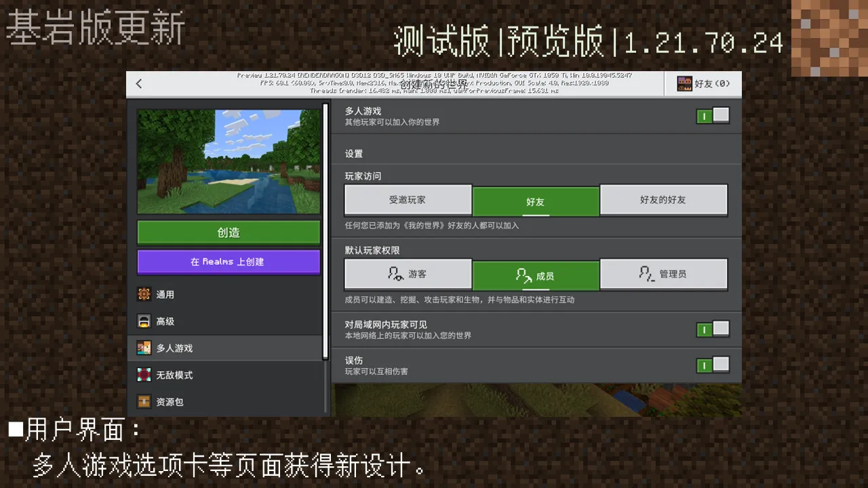This screenshot has width=868, height=488.
Task: Click the 任何您已添加为《我的世界》好友 access description
Action: pos(432,226)
